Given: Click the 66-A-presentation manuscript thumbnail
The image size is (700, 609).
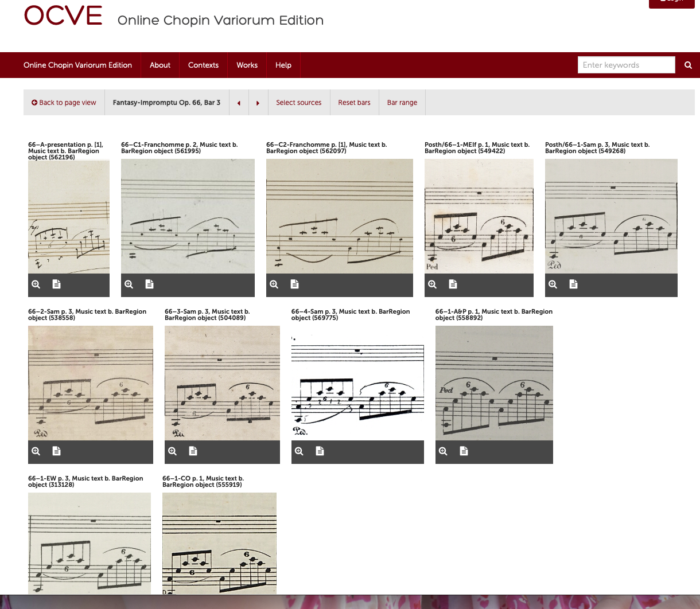Looking at the screenshot, I should tap(69, 217).
